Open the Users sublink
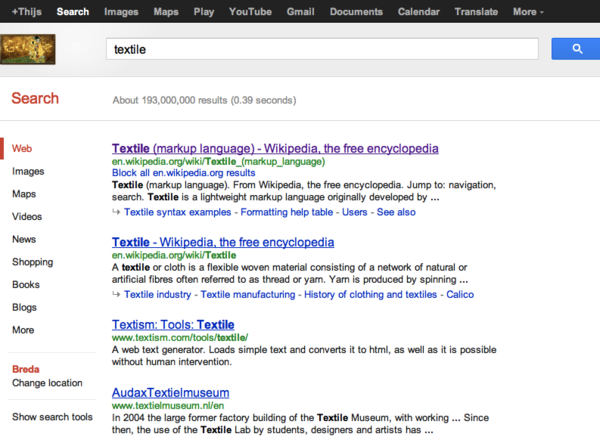 tap(354, 212)
